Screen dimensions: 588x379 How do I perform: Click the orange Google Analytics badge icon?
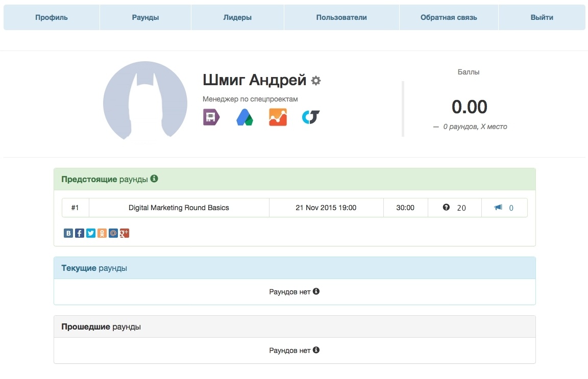point(278,117)
